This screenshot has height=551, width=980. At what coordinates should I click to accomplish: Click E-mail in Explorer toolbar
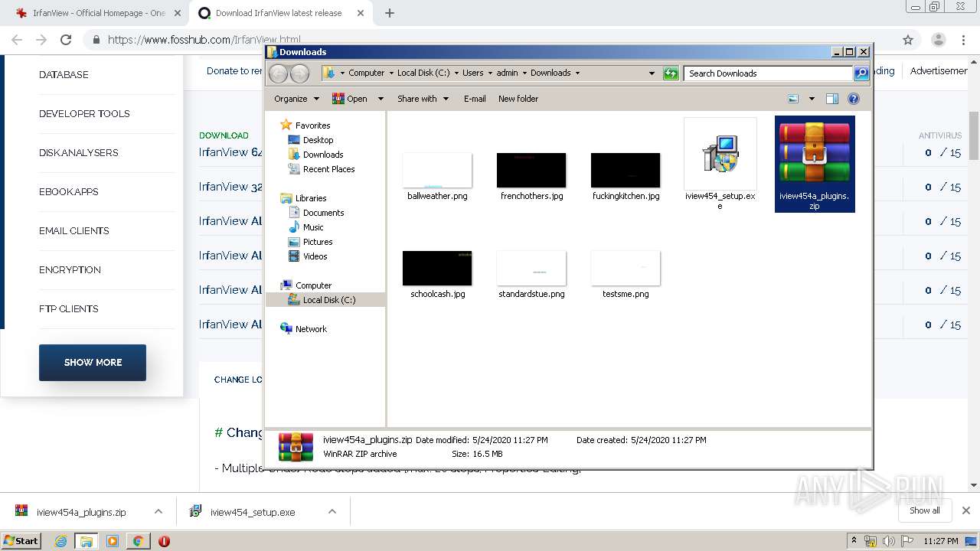(x=475, y=99)
